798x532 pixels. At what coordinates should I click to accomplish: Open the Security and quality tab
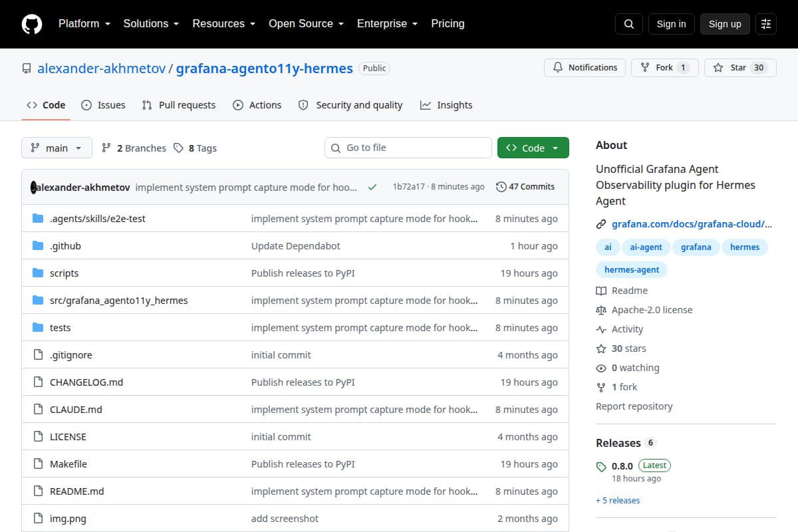[350, 105]
